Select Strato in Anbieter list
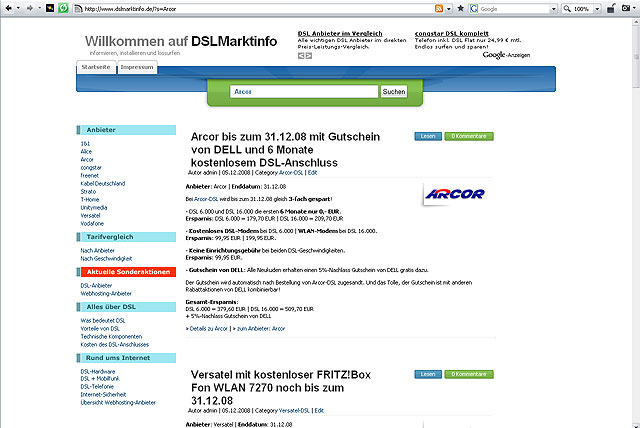640x428 pixels. click(88, 191)
